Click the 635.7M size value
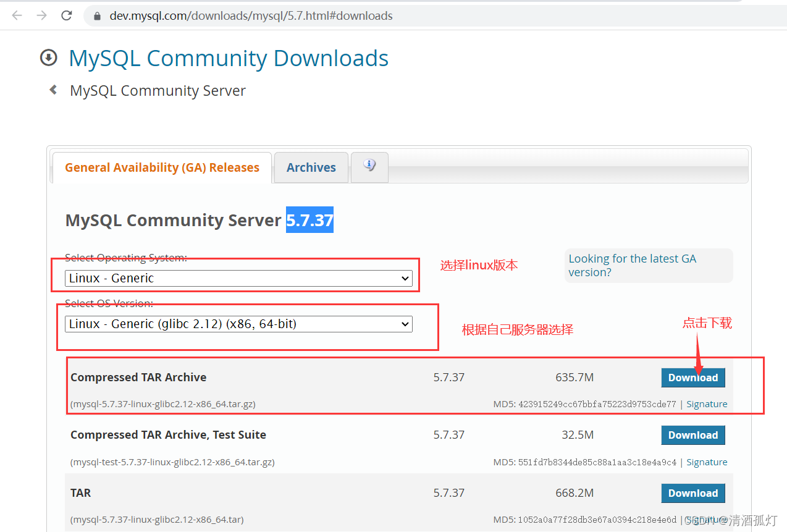 pyautogui.click(x=574, y=378)
